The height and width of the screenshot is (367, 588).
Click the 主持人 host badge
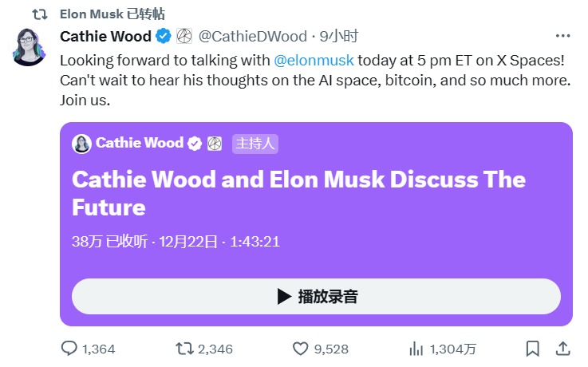point(255,144)
